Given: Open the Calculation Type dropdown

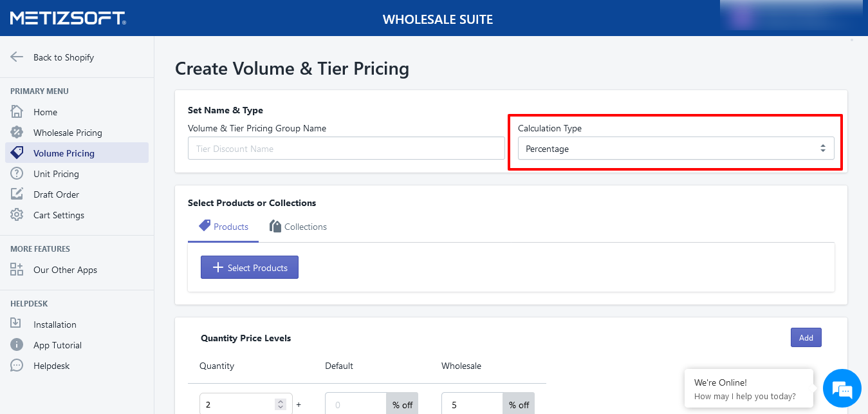Looking at the screenshot, I should 676,149.
